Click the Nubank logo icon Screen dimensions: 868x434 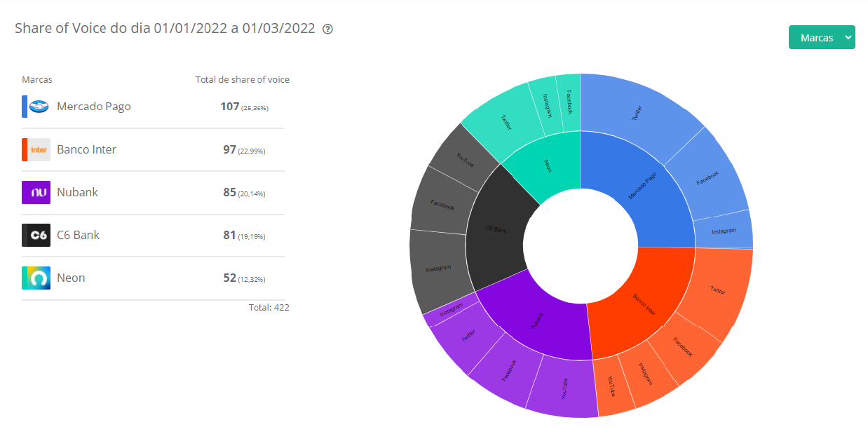(x=36, y=193)
